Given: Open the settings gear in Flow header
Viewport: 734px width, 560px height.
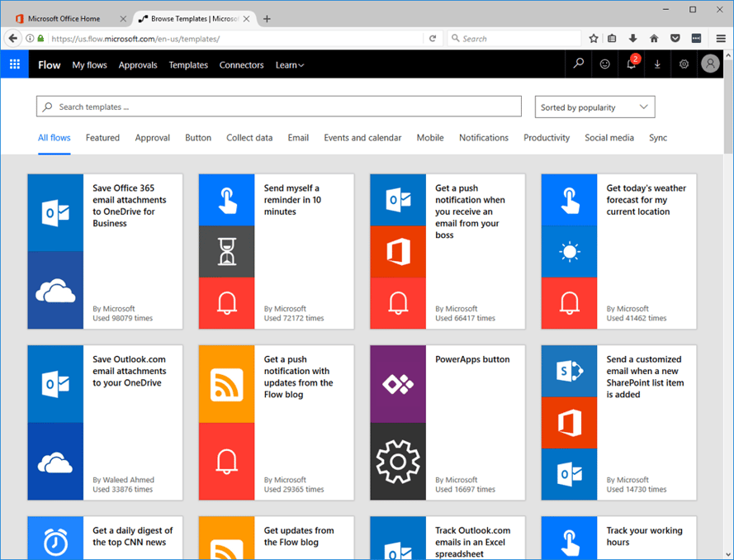Looking at the screenshot, I should pos(684,64).
